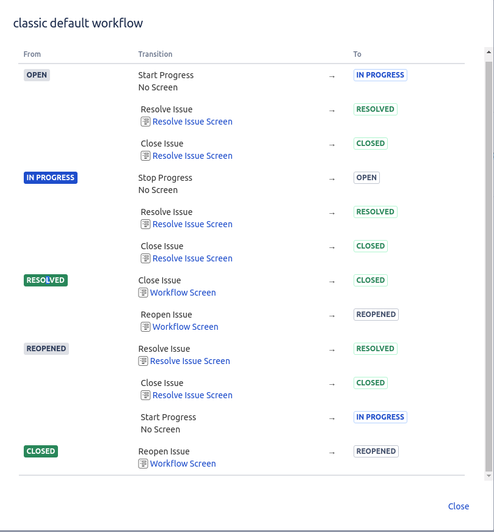Click Reopen Issue transition in the CLOSED row
The width and height of the screenshot is (494, 532).
(x=164, y=451)
